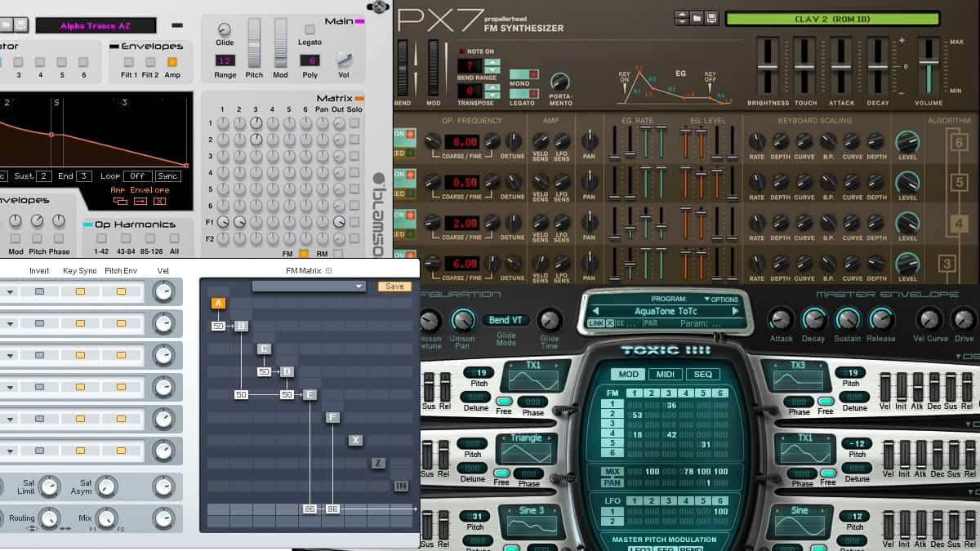Click the small X beside LINK in Toxic
980x551 pixels.
(610, 324)
